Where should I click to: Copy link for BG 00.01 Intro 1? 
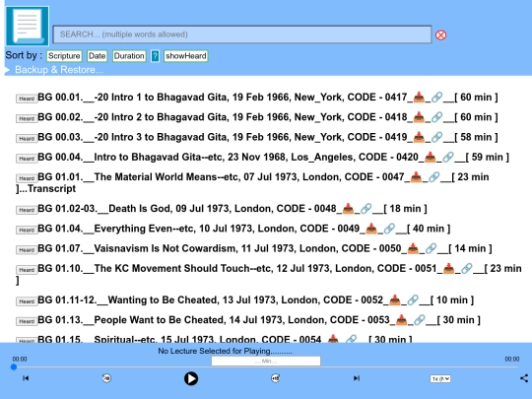[x=436, y=97]
